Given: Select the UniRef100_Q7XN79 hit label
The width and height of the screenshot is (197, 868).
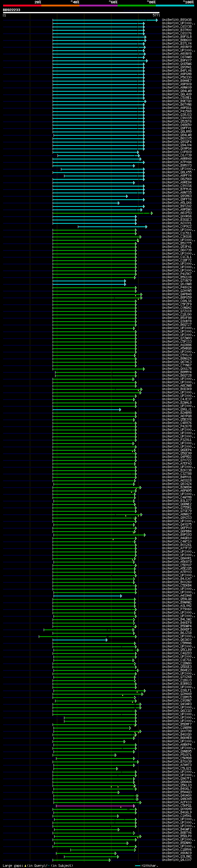Looking at the screenshot, I should (x=177, y=281).
